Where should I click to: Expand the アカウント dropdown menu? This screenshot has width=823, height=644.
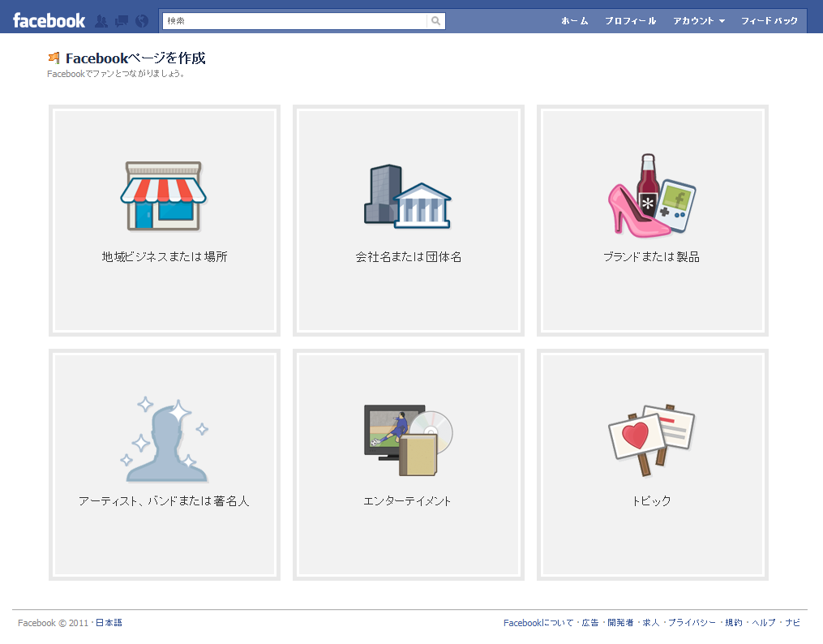[699, 21]
